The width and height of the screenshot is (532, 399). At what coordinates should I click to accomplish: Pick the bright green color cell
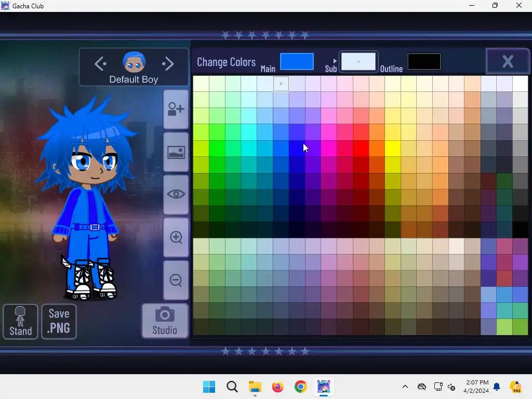pyautogui.click(x=217, y=148)
